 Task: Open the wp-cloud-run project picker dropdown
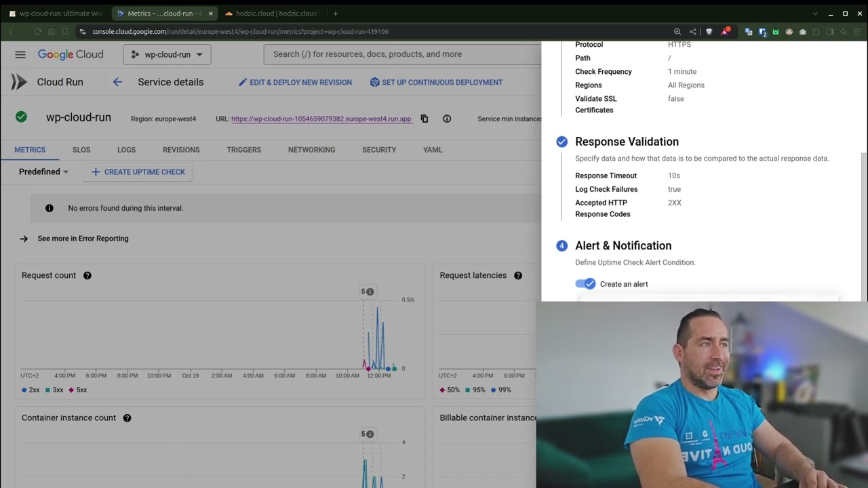click(x=167, y=54)
